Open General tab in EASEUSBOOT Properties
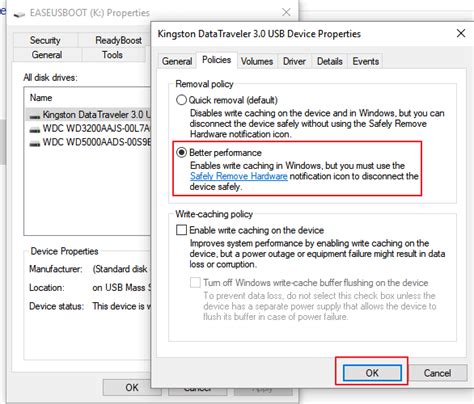This screenshot has height=404, width=474. point(47,55)
